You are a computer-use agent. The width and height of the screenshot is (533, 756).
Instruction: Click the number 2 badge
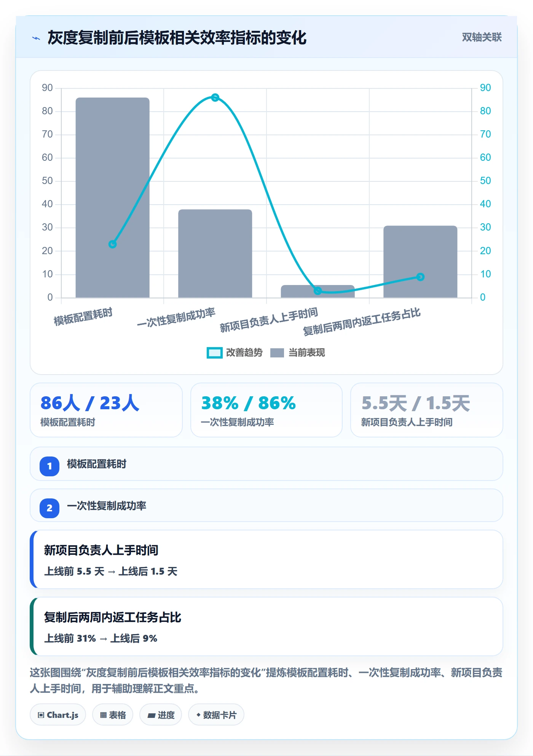pyautogui.click(x=49, y=508)
